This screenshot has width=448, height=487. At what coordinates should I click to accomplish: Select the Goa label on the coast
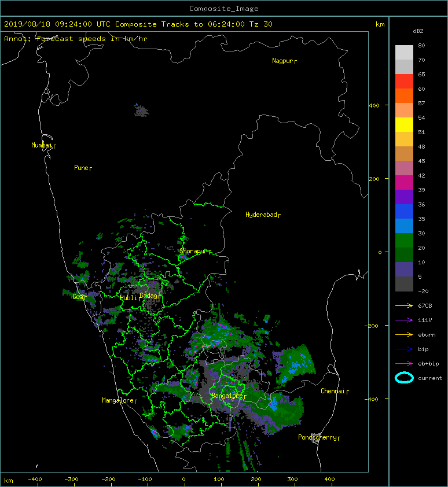point(79,297)
